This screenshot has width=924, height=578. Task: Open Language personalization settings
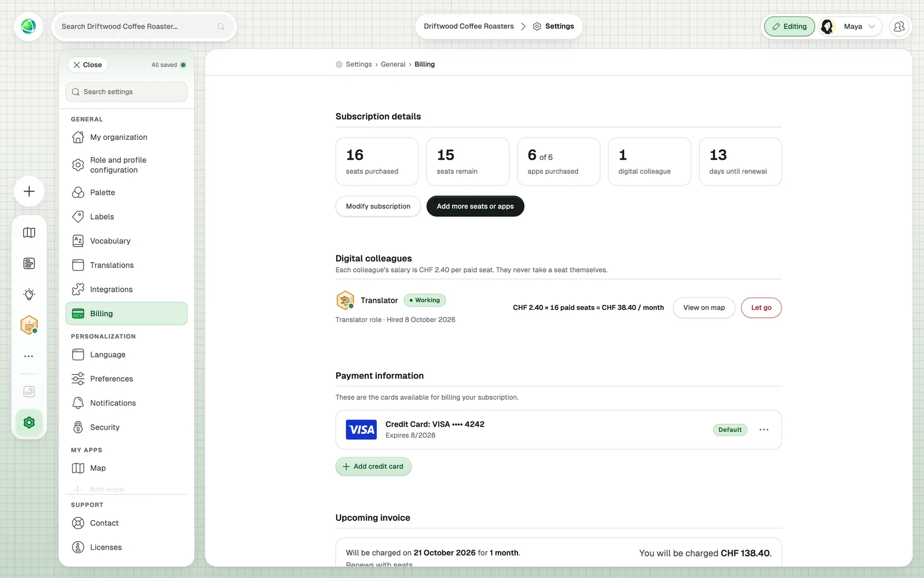127,355
